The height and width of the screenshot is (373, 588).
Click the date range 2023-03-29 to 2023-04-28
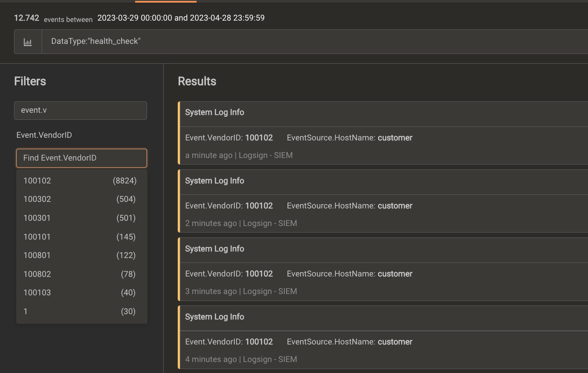(x=181, y=18)
